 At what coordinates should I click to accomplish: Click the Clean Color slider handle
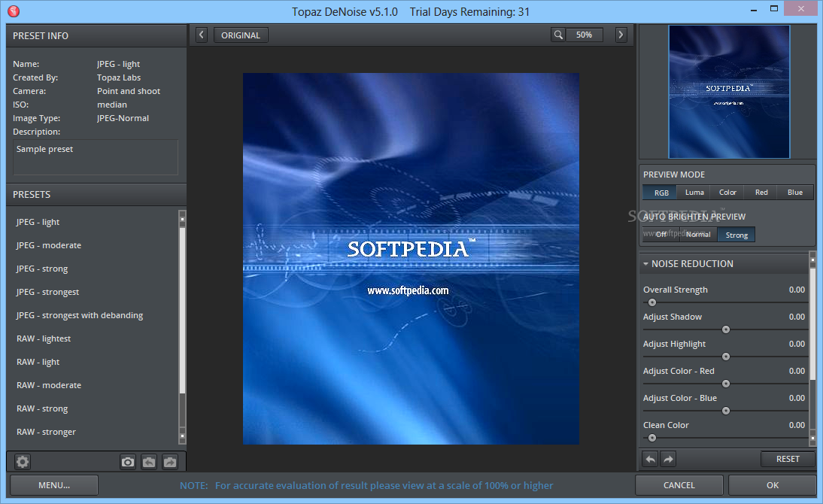[x=652, y=438]
